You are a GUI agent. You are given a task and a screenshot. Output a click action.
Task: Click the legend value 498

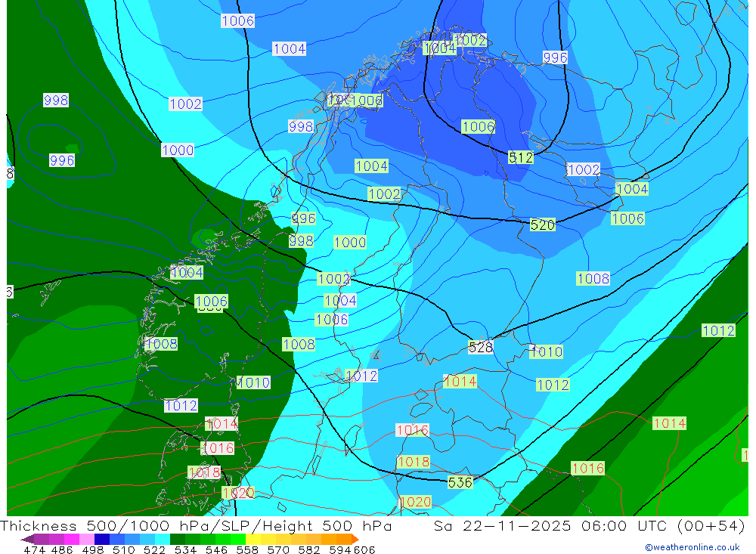[93, 549]
